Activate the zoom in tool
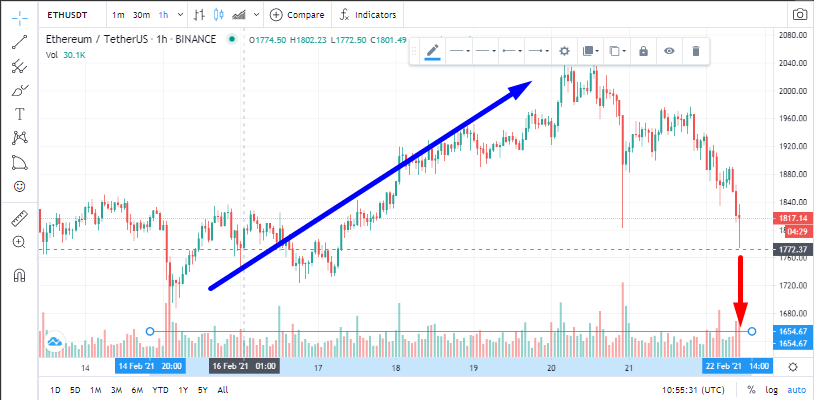Viewport: 814px width, 400px height. tap(20, 242)
